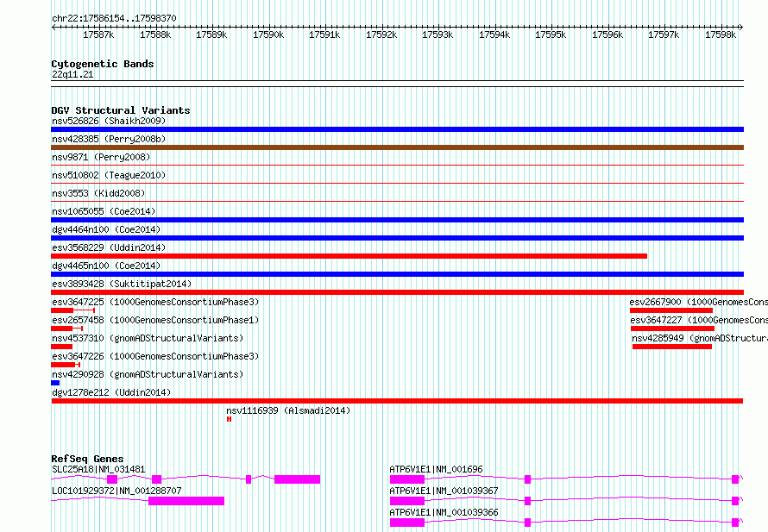Select the nsv1116939 (Alsmadi2014) tiny red marker
The image size is (768, 532).
[229, 419]
